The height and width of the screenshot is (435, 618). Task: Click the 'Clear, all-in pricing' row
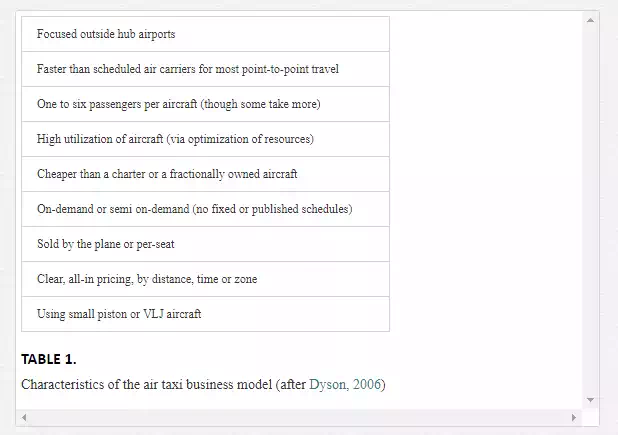(205, 279)
